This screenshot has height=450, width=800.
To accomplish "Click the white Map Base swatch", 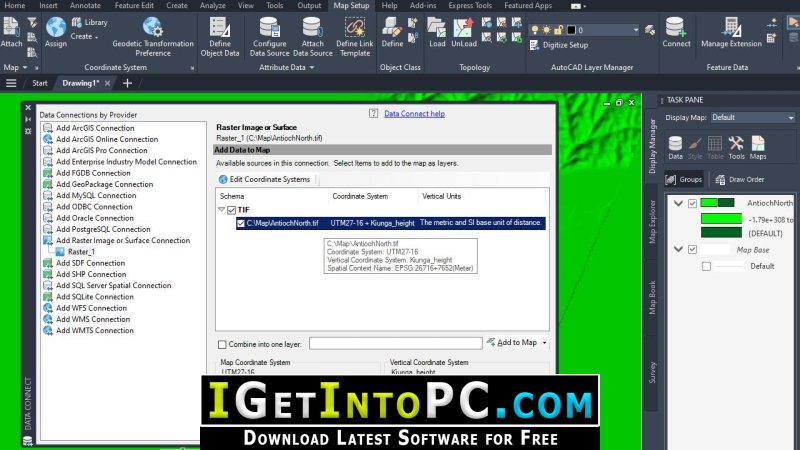I will coord(715,249).
